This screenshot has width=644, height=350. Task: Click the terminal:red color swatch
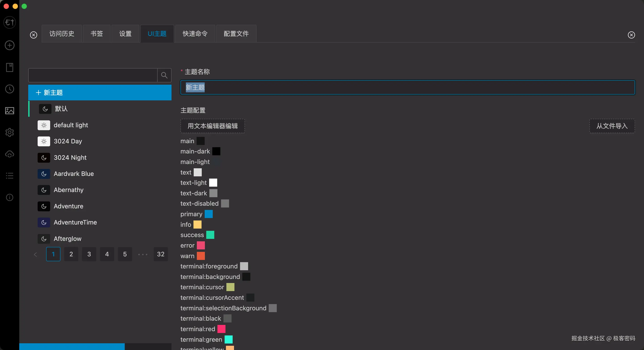pos(221,329)
